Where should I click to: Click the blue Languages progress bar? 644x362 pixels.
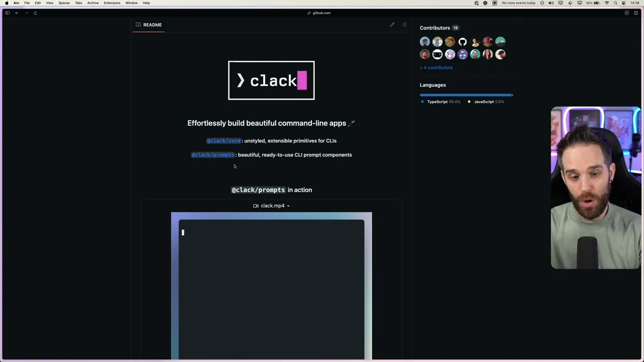(466, 95)
